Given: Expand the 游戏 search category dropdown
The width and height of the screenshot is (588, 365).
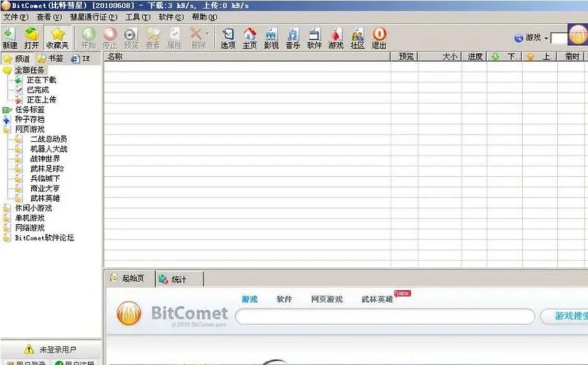Looking at the screenshot, I should pyautogui.click(x=546, y=38).
